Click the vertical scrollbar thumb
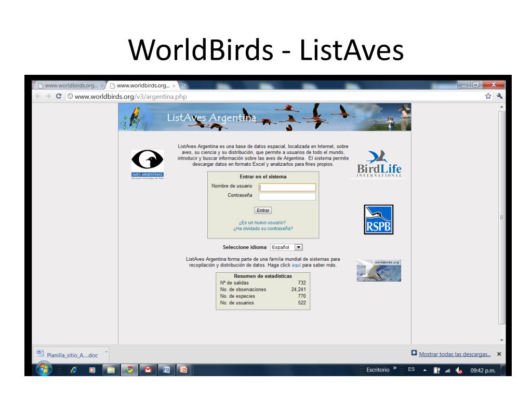The height and width of the screenshot is (399, 532). click(x=501, y=217)
